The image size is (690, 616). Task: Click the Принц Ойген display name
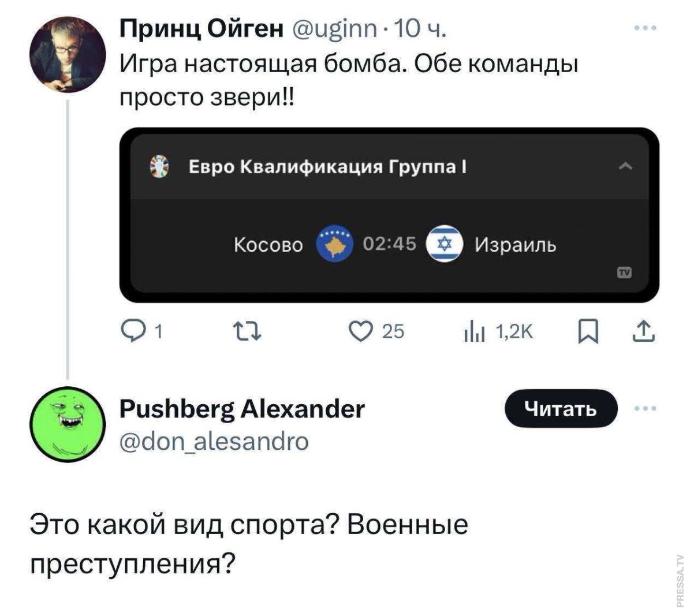[202, 27]
